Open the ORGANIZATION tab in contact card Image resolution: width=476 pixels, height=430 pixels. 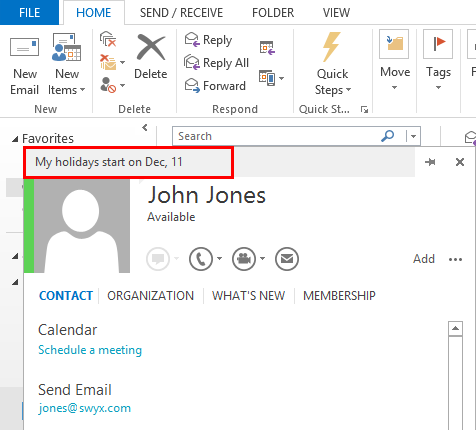(150, 296)
